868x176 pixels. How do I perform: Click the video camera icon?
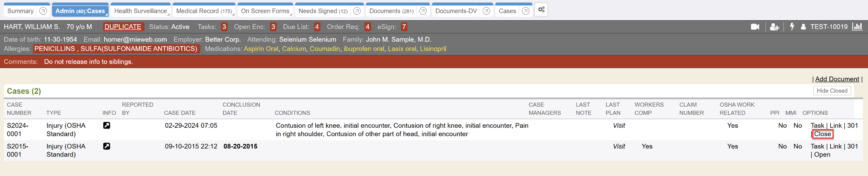755,27
